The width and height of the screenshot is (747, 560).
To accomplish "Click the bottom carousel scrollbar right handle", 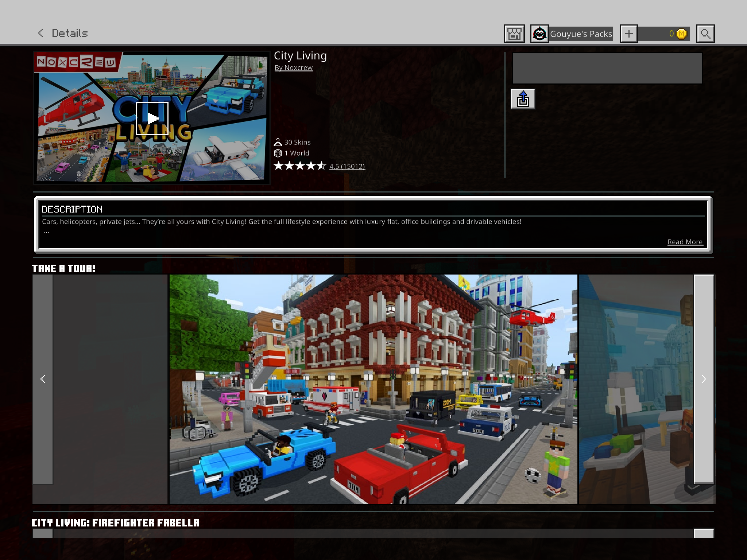I will [x=703, y=533].
